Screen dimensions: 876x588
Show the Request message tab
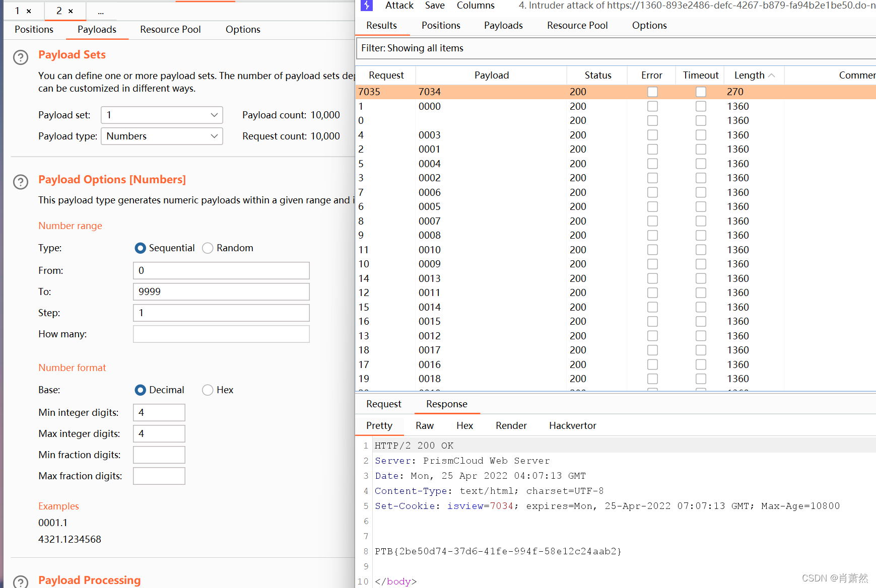pyautogui.click(x=384, y=404)
